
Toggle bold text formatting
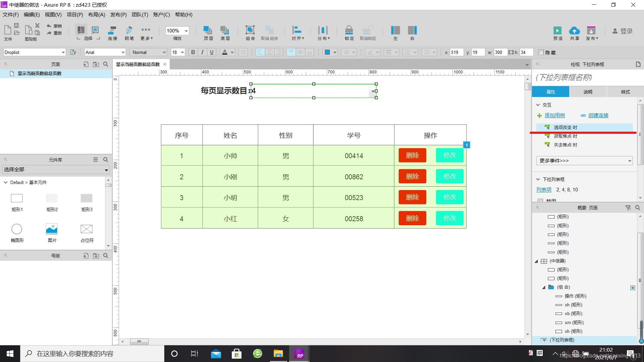click(193, 52)
